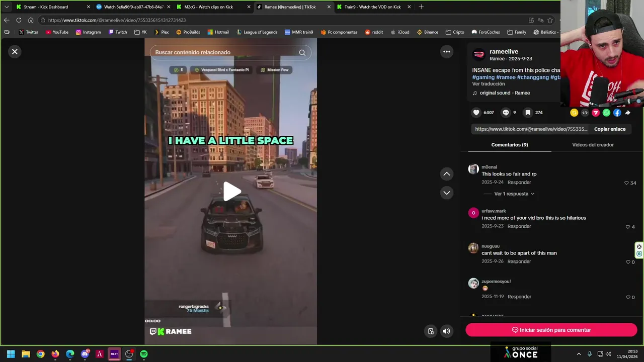
Task: Click 'Ver traducción' under the caption
Action: [x=489, y=84]
